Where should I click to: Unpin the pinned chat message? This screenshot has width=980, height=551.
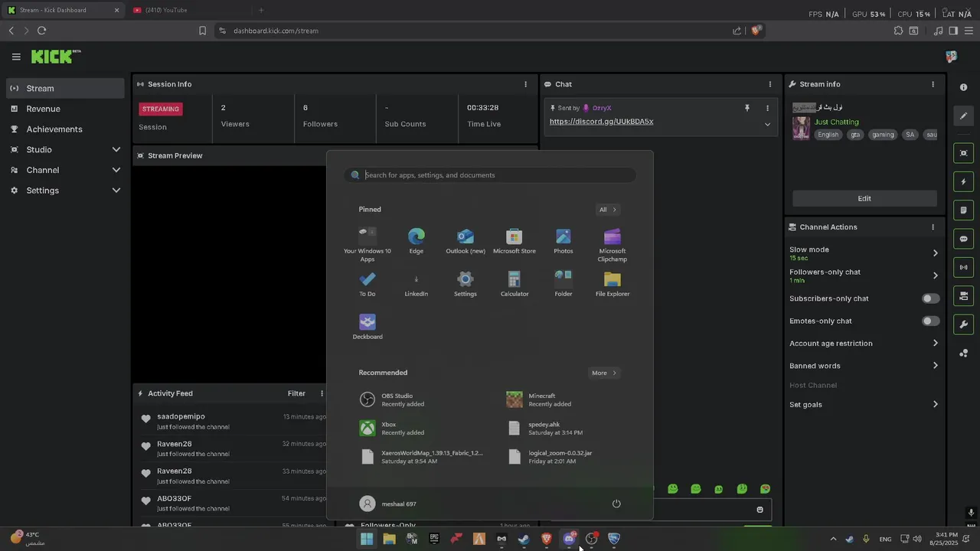tap(747, 109)
